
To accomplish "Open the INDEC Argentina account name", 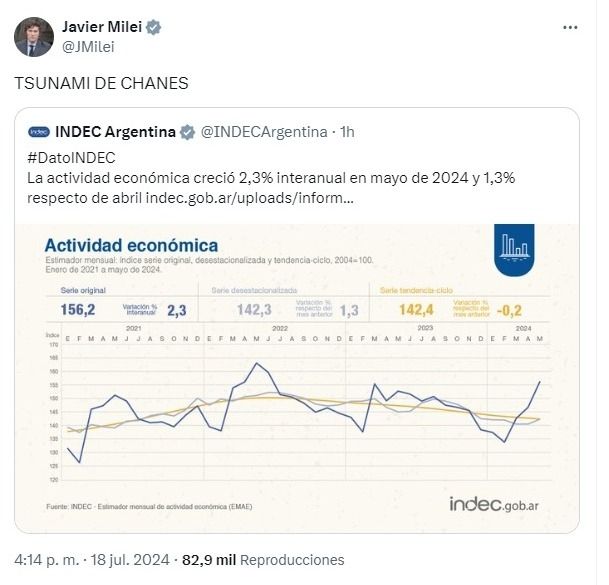I will (115, 132).
